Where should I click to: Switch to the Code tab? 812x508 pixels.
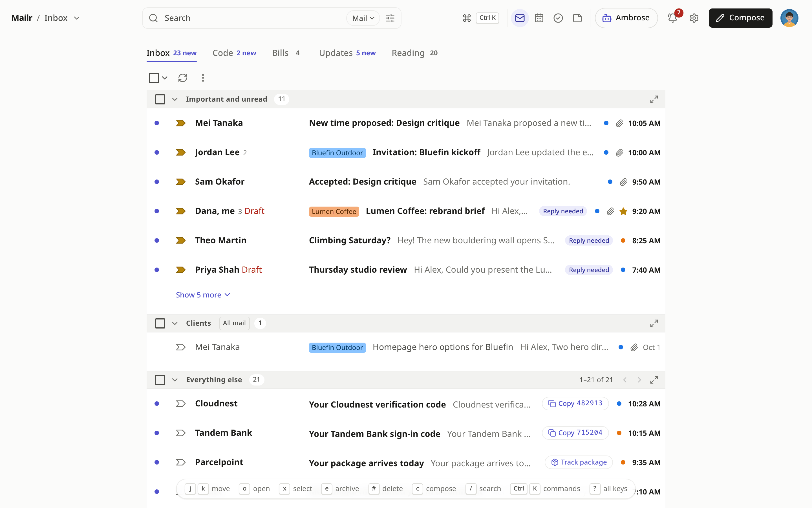pos(234,53)
